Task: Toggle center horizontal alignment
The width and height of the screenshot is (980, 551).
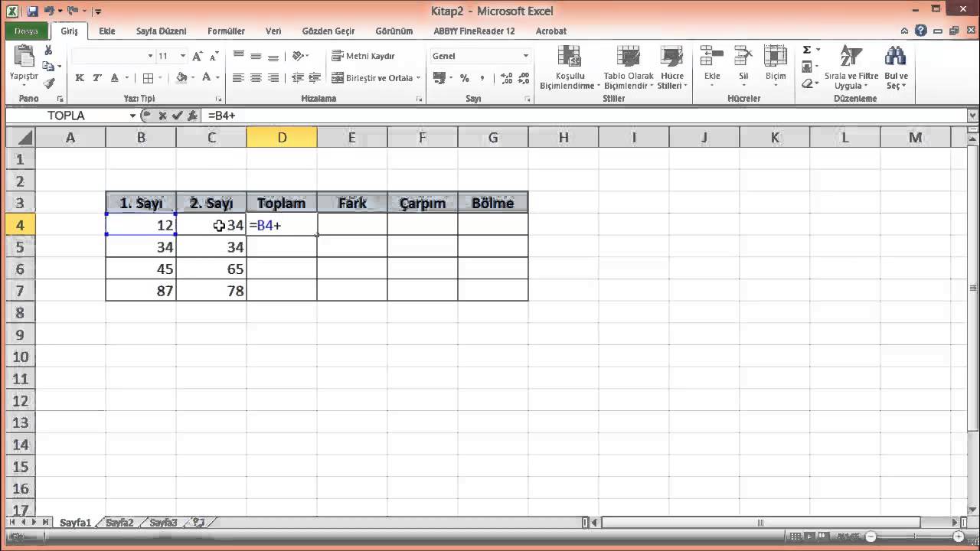Action: [x=256, y=78]
